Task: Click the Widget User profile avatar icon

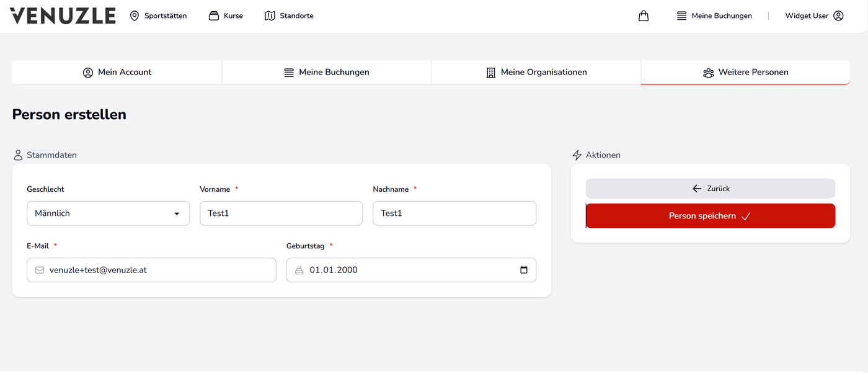Action: pyautogui.click(x=838, y=16)
